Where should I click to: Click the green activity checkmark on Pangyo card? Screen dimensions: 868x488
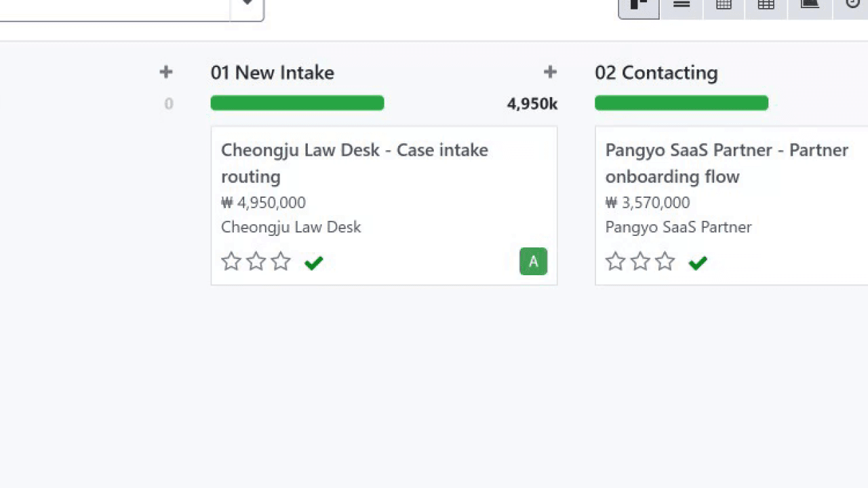(x=697, y=262)
